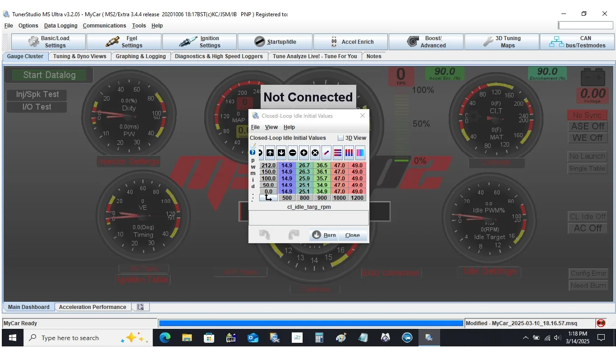Open the notification center icon
This screenshot has width=616, height=364.
tap(601, 338)
